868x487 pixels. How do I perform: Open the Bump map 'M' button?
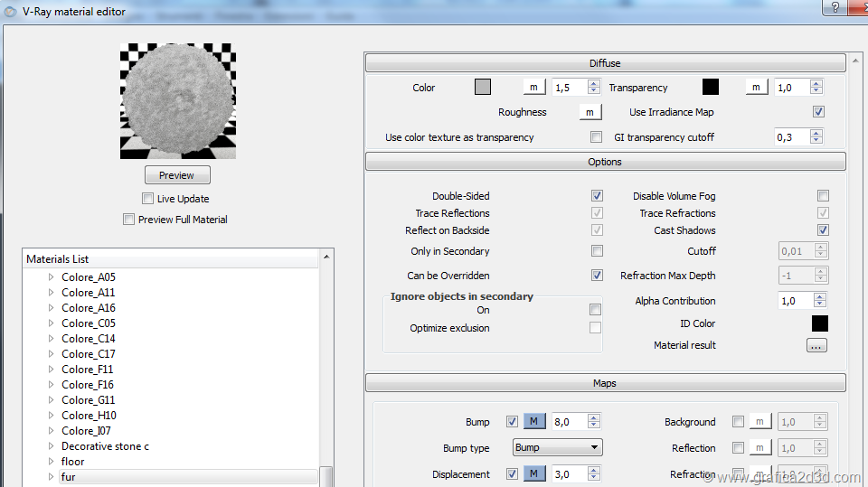coord(533,422)
